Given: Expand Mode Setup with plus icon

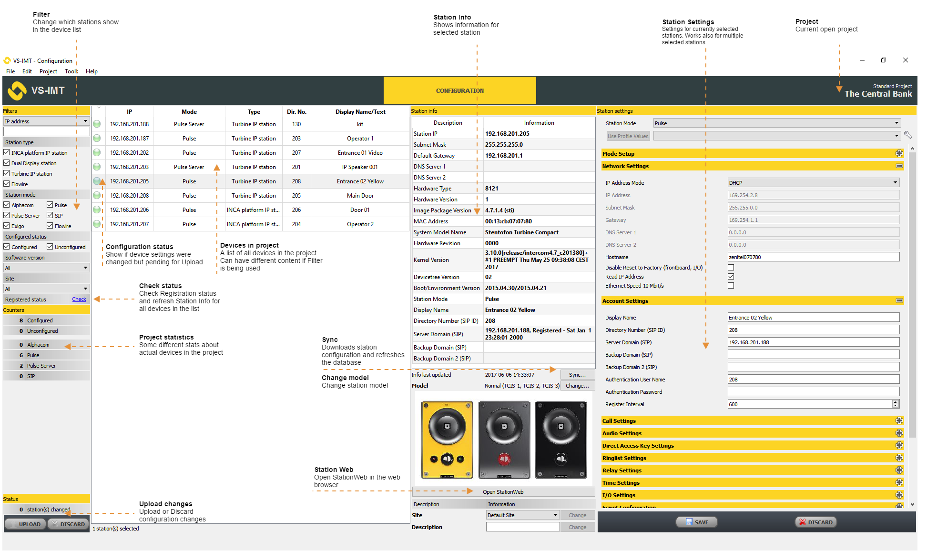Looking at the screenshot, I should click(x=899, y=153).
